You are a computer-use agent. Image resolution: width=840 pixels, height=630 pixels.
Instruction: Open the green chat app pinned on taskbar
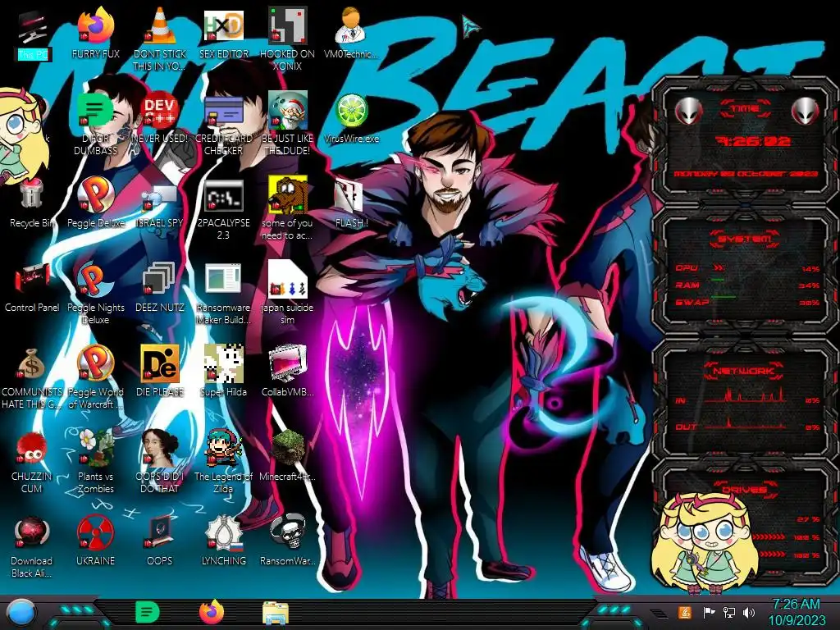point(147,612)
